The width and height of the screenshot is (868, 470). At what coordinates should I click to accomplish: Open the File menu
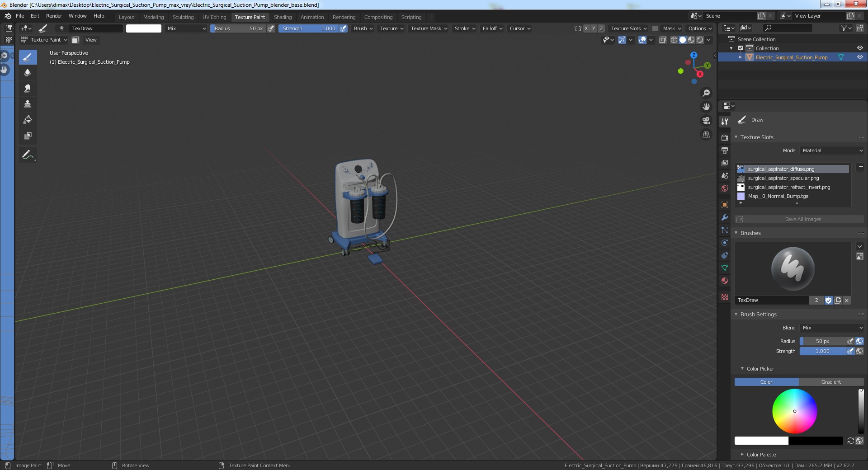[20, 16]
